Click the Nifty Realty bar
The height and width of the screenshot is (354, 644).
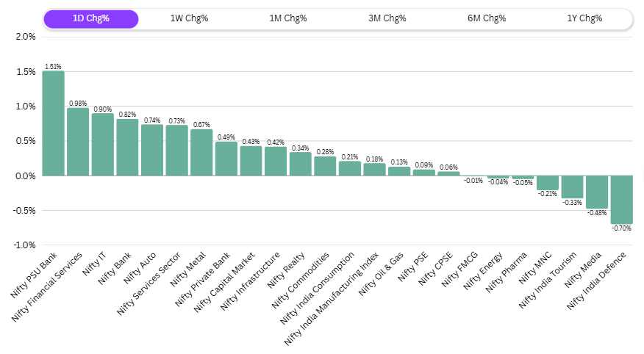(300, 164)
